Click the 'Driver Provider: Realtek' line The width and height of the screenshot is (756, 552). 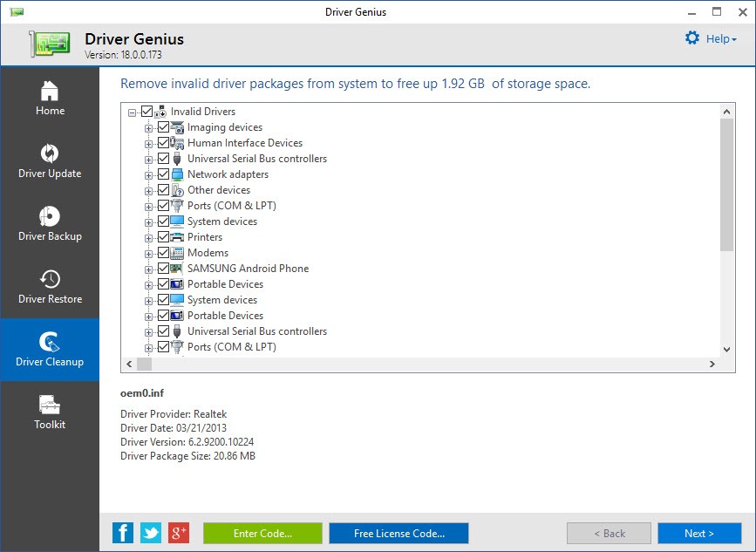pos(174,414)
